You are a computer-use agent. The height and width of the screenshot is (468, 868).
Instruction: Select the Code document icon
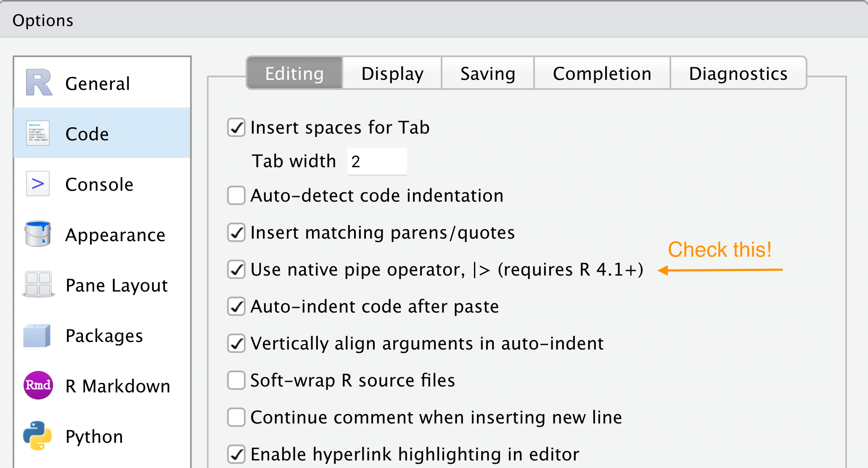[x=38, y=133]
